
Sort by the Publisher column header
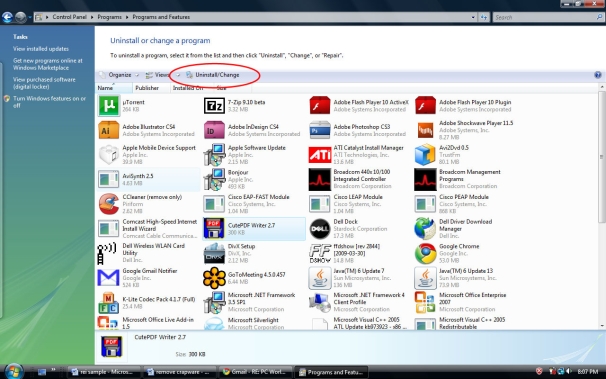pyautogui.click(x=151, y=88)
